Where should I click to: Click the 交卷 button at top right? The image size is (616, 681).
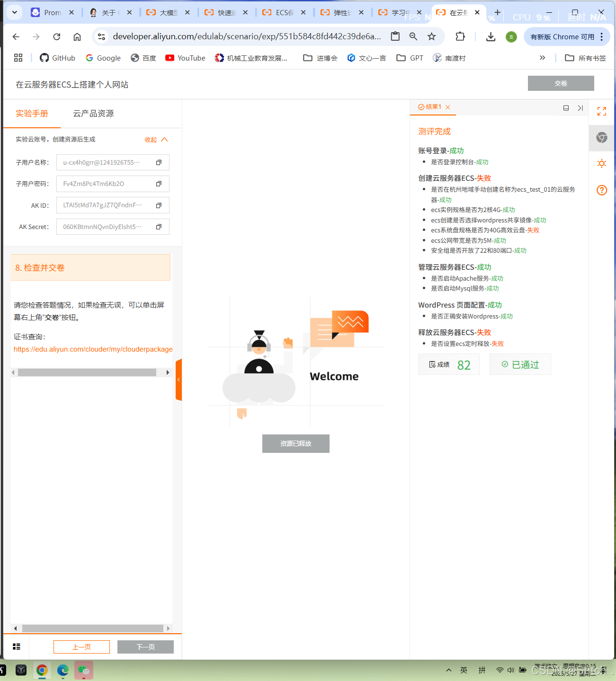[561, 83]
